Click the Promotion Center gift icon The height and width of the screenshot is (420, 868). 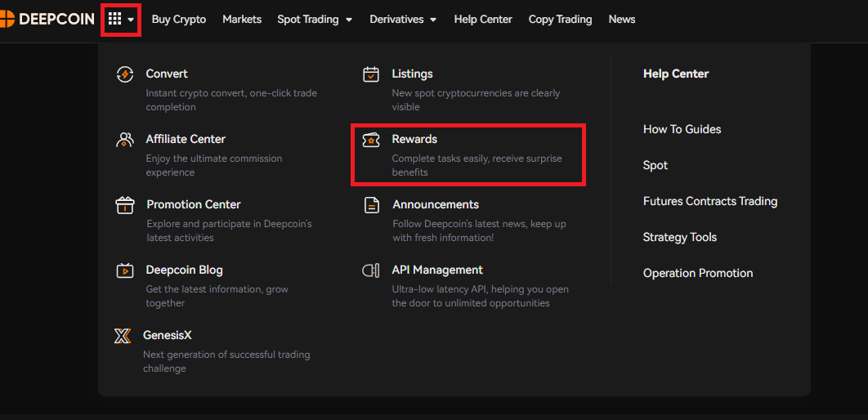coord(125,205)
